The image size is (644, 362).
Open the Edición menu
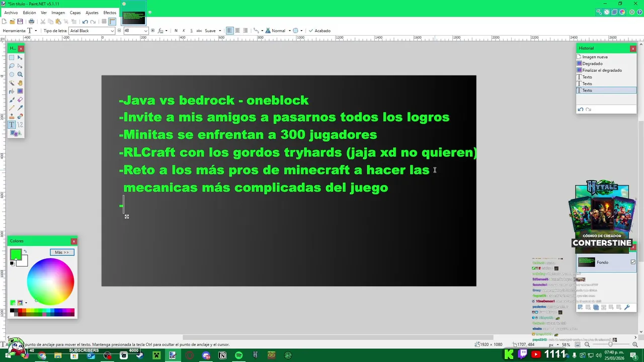click(x=29, y=13)
